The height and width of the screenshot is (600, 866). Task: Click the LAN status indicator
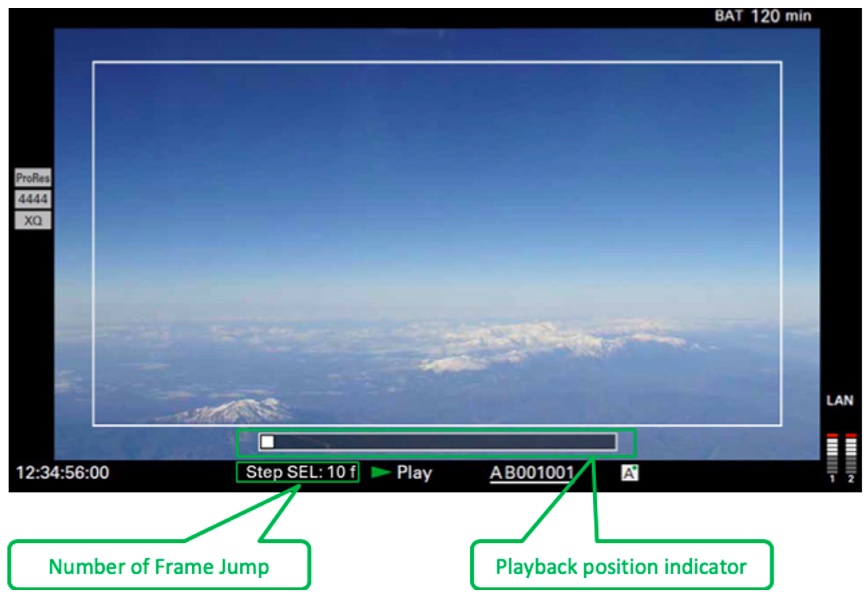click(x=839, y=401)
